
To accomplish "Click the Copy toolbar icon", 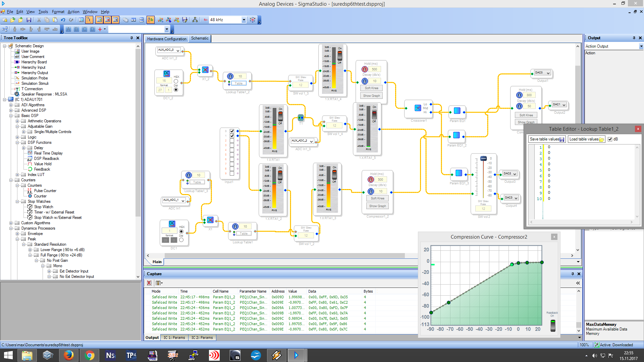I will tap(47, 20).
